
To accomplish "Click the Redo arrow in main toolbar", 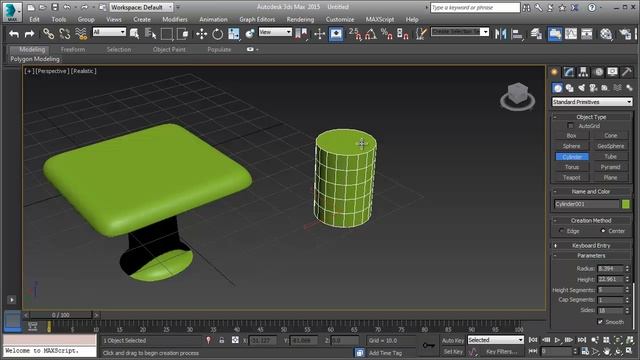I will pos(29,34).
